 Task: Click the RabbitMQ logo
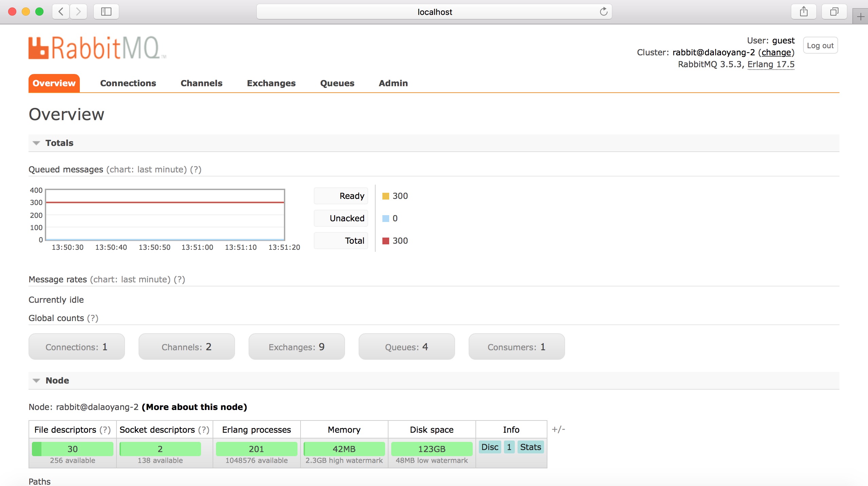point(97,48)
